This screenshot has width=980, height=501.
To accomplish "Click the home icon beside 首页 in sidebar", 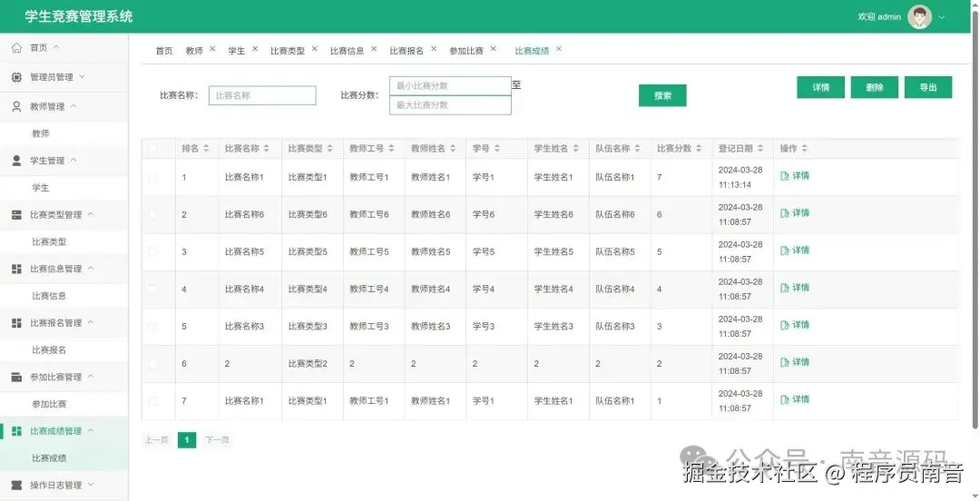I will coord(17,47).
